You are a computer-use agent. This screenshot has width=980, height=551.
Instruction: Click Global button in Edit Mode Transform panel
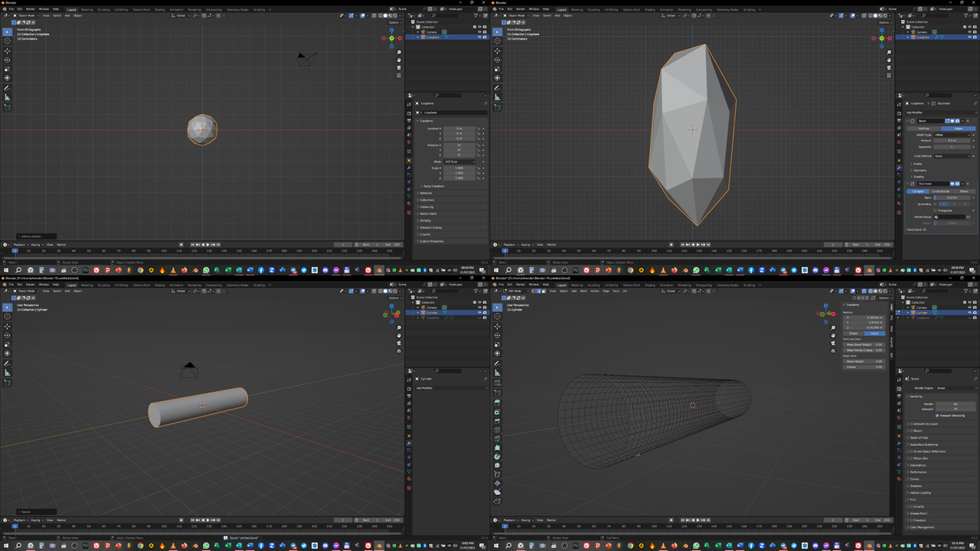854,334
